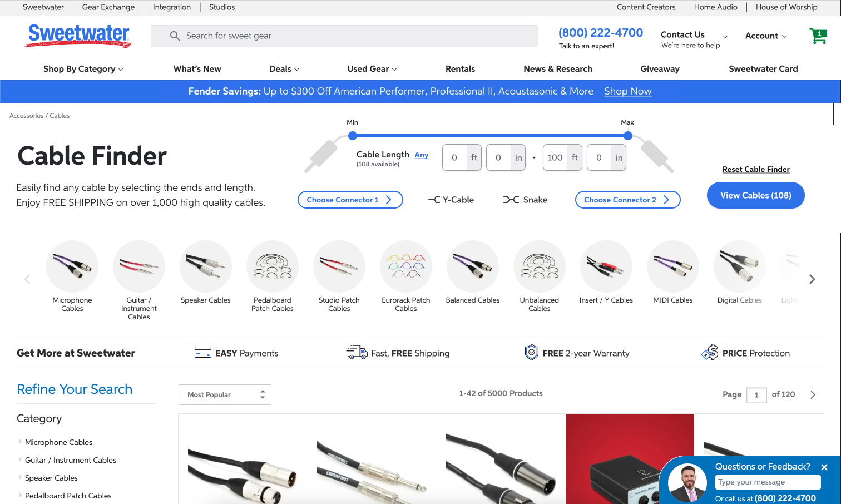Click the Sweetwater logo

point(78,35)
